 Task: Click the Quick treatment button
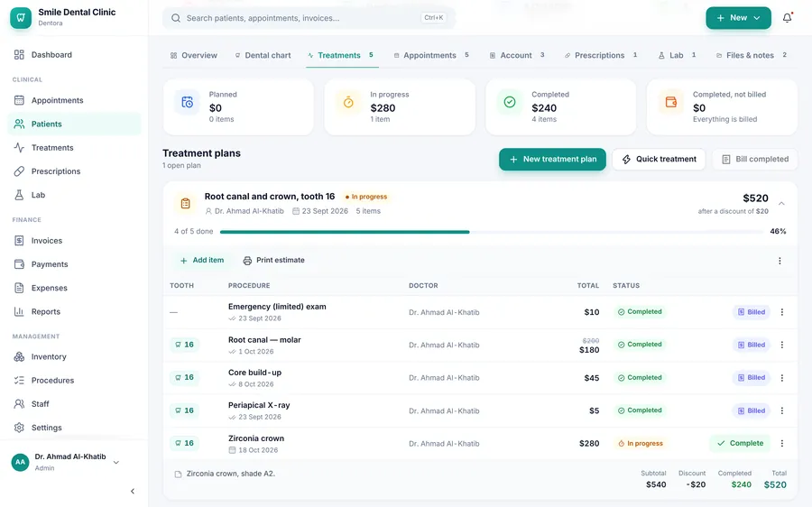tap(659, 160)
